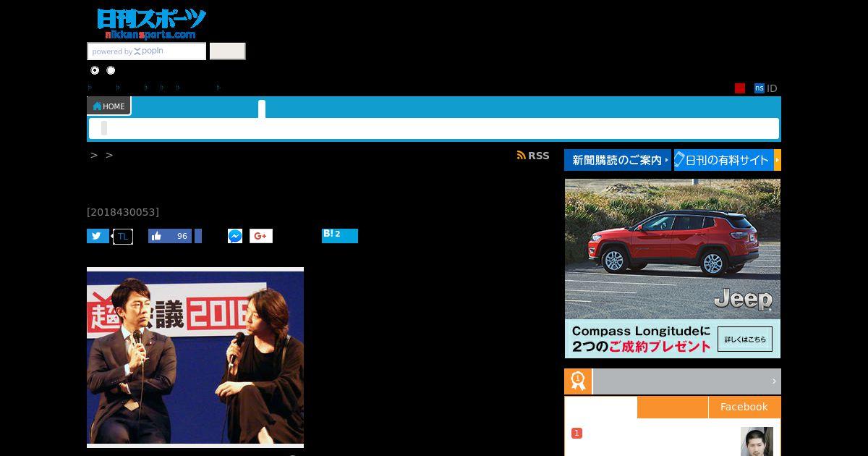Switch to the Facebook ranking tab
The width and height of the screenshot is (868, 456).
coord(744,407)
